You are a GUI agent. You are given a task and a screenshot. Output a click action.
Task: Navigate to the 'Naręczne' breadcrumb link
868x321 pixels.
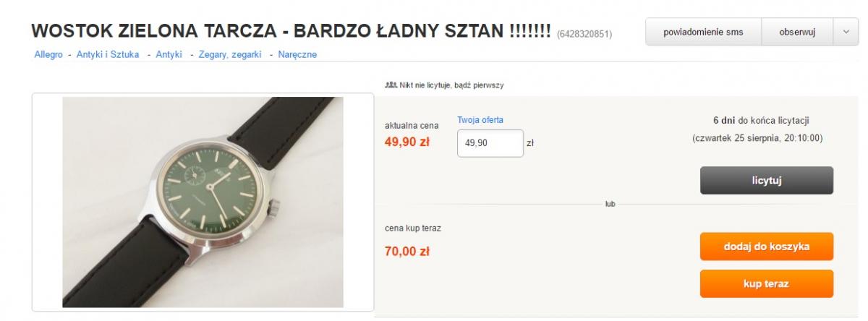click(297, 54)
